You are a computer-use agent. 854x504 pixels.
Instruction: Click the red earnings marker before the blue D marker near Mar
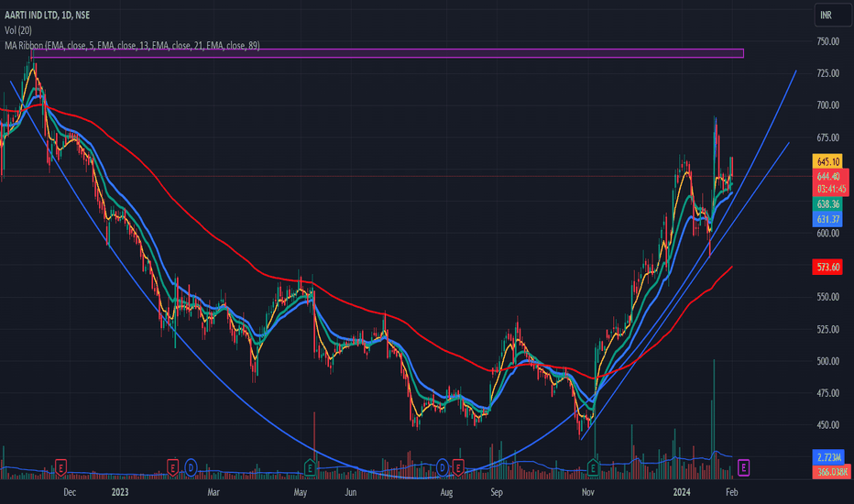click(172, 467)
